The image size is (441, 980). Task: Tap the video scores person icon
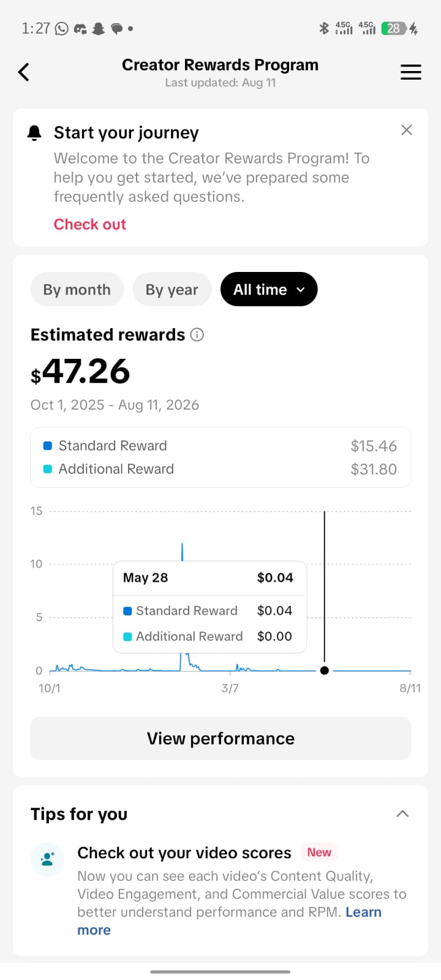pyautogui.click(x=48, y=859)
